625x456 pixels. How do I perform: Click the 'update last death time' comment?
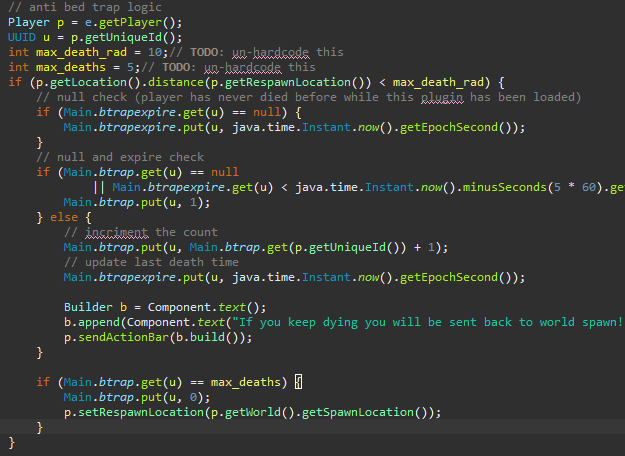click(x=150, y=262)
